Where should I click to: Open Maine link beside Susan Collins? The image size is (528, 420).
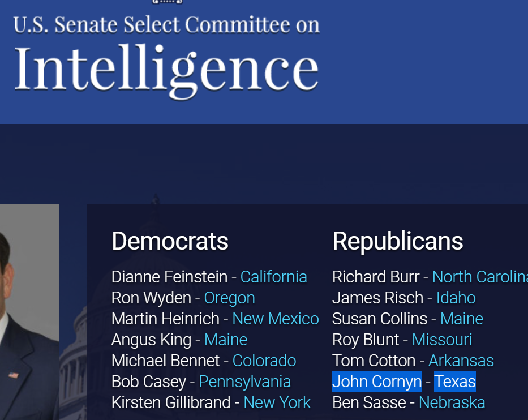click(x=462, y=319)
